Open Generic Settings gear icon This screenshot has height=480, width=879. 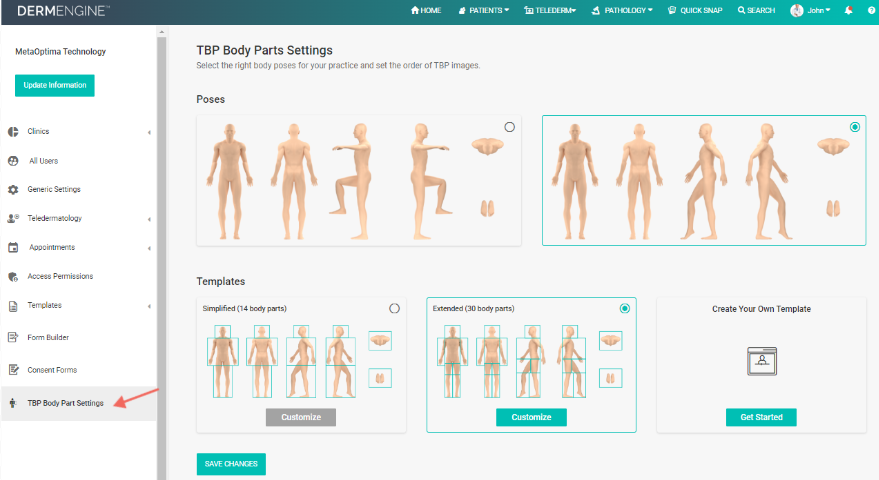tap(13, 190)
